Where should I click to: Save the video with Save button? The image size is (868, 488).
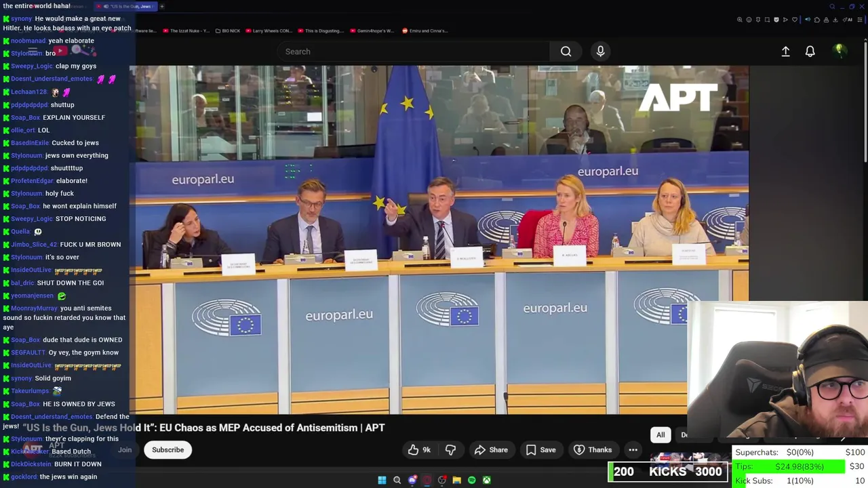[540, 449]
